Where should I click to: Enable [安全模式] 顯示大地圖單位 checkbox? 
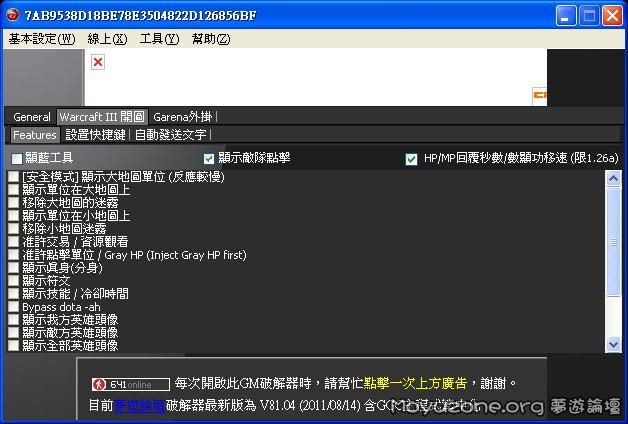(x=14, y=177)
